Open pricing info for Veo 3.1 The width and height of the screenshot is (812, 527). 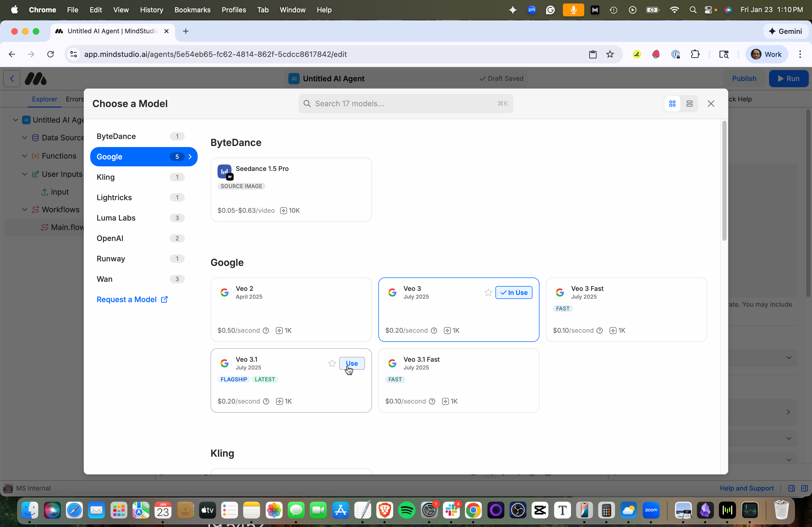coord(266,401)
